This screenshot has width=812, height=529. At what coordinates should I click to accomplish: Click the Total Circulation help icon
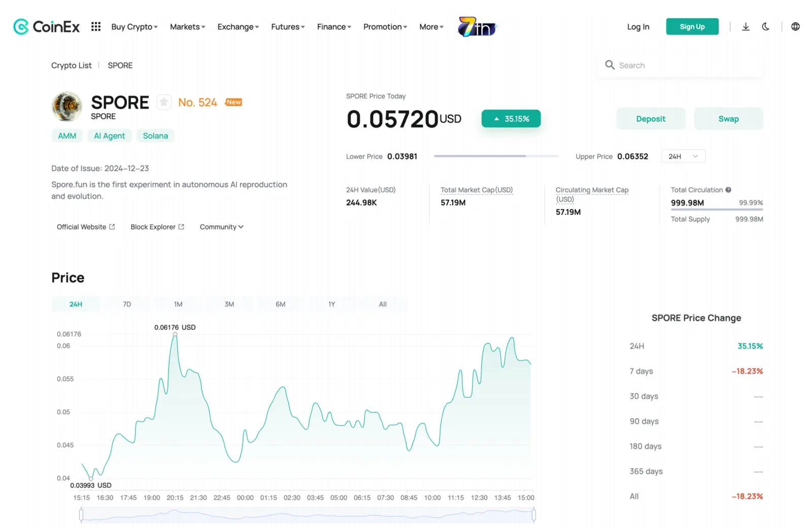(x=728, y=190)
